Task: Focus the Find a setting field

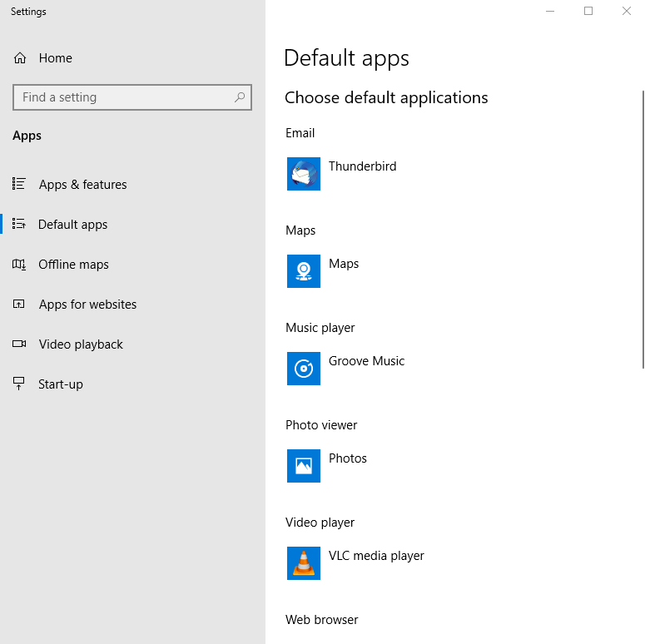Action: point(132,97)
